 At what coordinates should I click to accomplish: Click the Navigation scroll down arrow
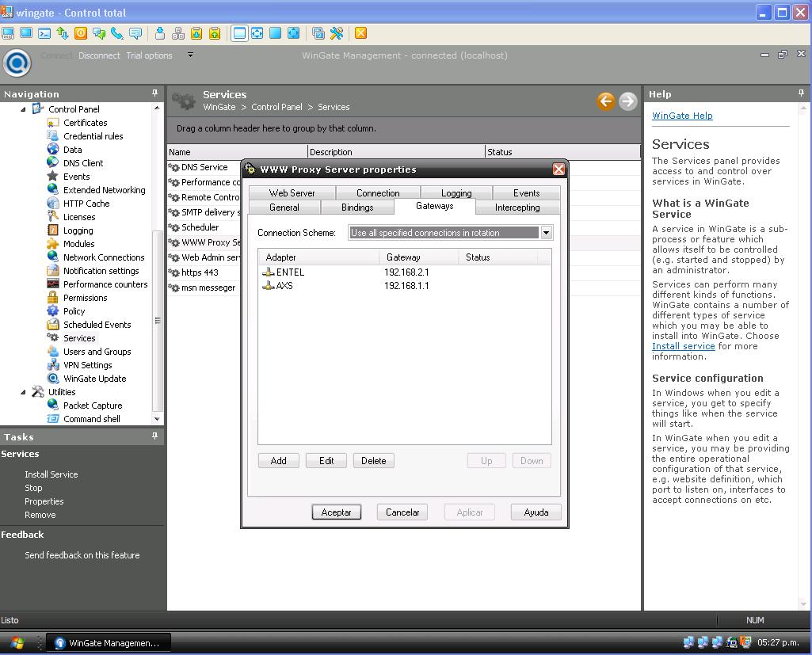tap(157, 419)
